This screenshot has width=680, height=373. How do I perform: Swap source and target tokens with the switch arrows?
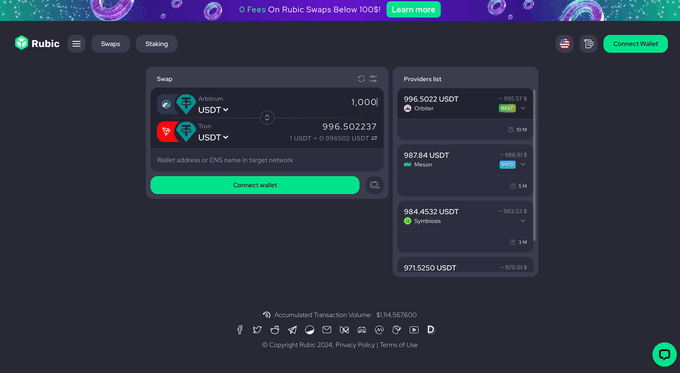(x=267, y=118)
